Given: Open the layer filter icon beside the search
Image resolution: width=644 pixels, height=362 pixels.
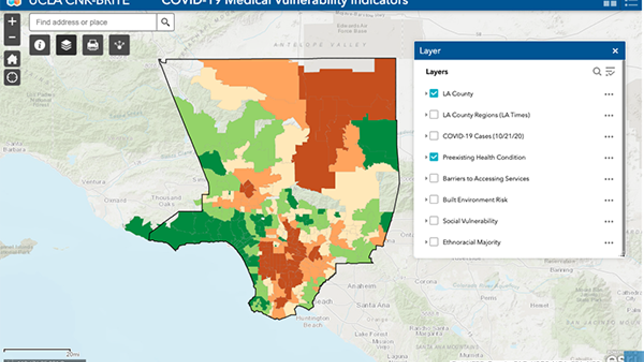Looking at the screenshot, I should pos(611,71).
